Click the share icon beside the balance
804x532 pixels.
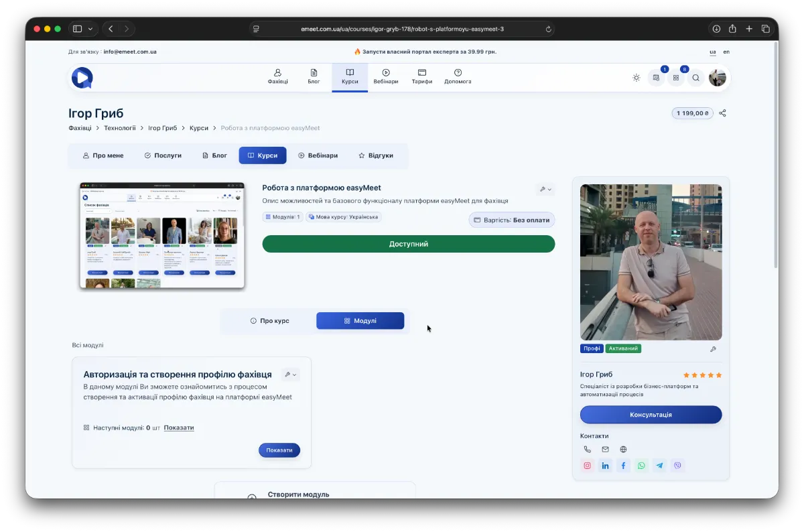tap(722, 113)
